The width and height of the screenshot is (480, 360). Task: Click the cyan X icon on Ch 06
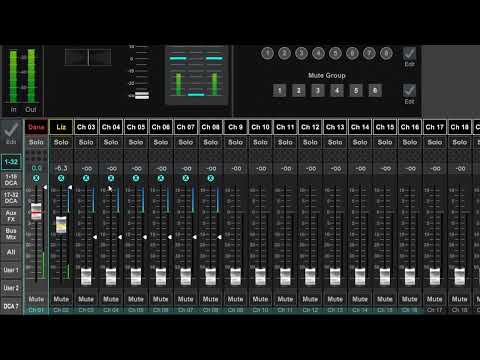point(161,178)
